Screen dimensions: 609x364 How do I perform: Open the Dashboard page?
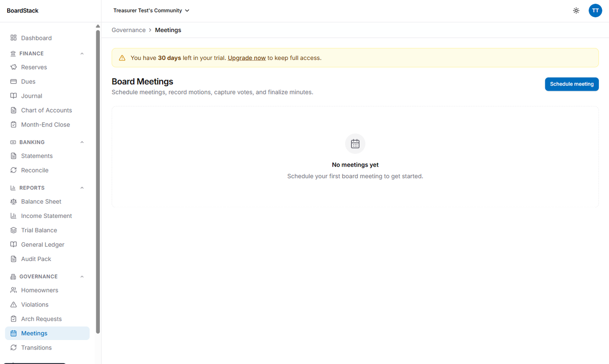[x=47, y=38]
